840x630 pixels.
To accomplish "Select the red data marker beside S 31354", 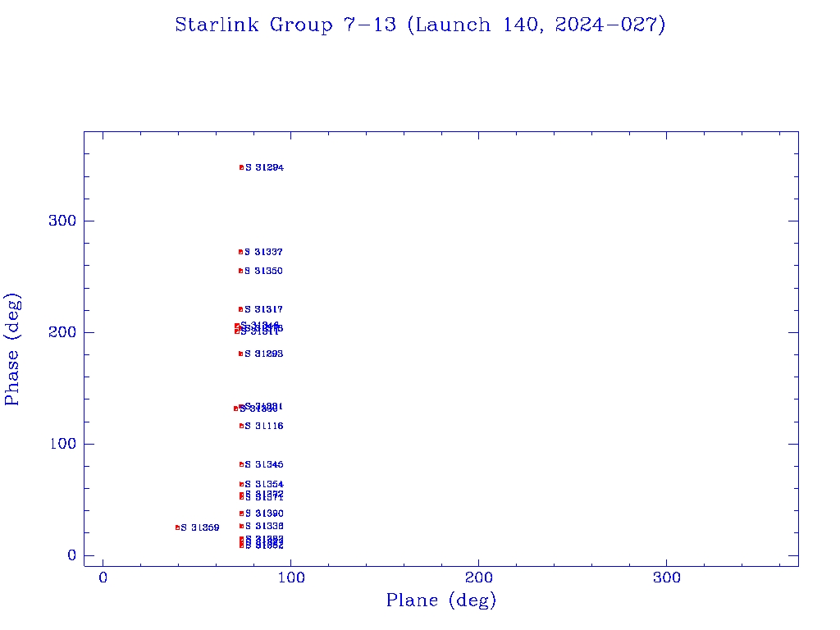I will click(x=241, y=484).
